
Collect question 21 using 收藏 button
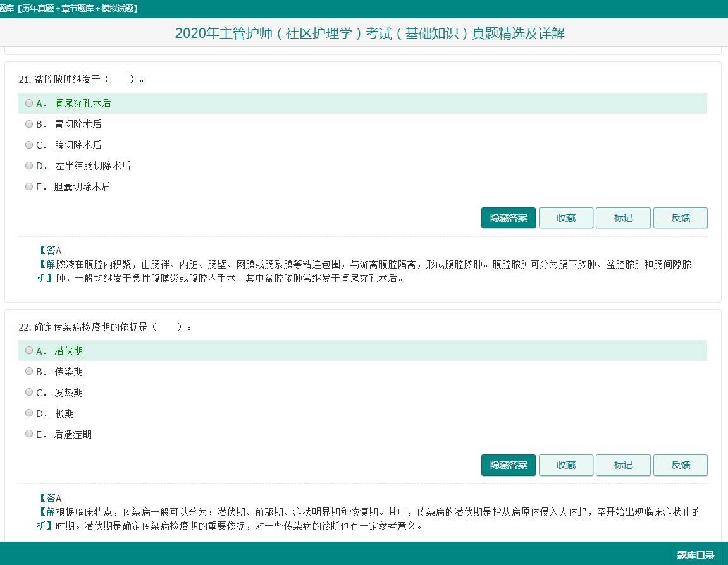point(565,217)
